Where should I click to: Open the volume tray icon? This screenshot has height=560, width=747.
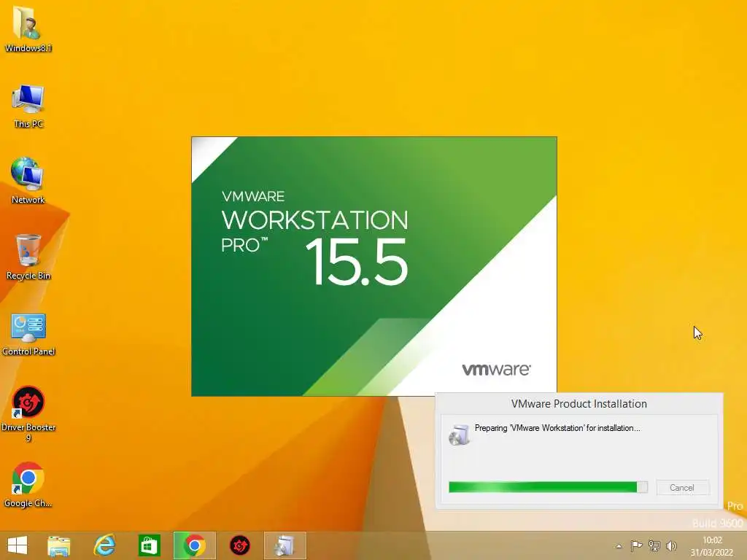coord(671,545)
